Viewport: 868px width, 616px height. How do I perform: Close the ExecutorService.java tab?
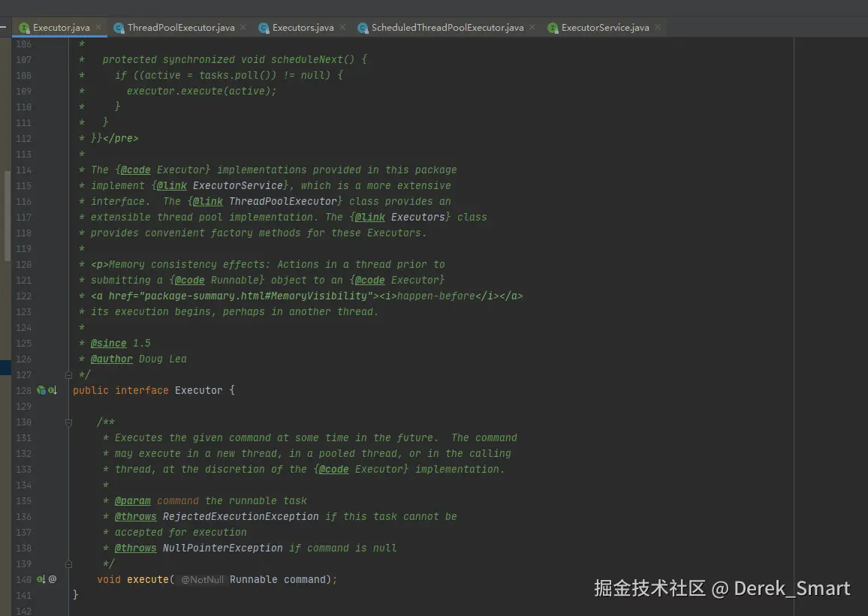[x=659, y=27]
